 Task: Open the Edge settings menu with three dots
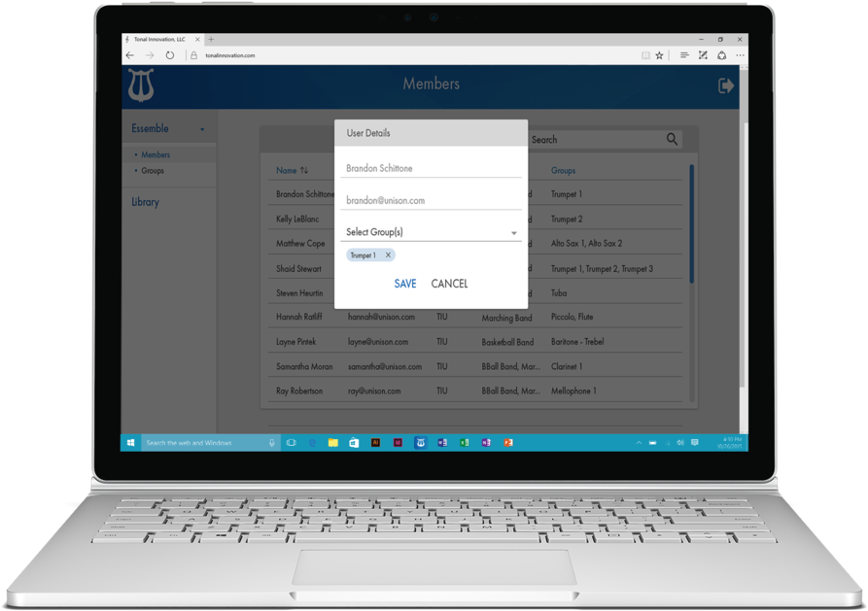pyautogui.click(x=740, y=55)
